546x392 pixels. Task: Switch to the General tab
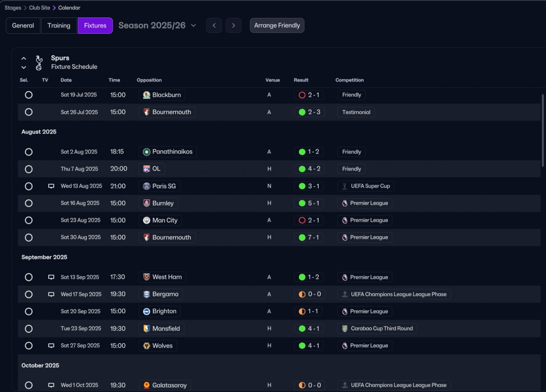(x=23, y=26)
